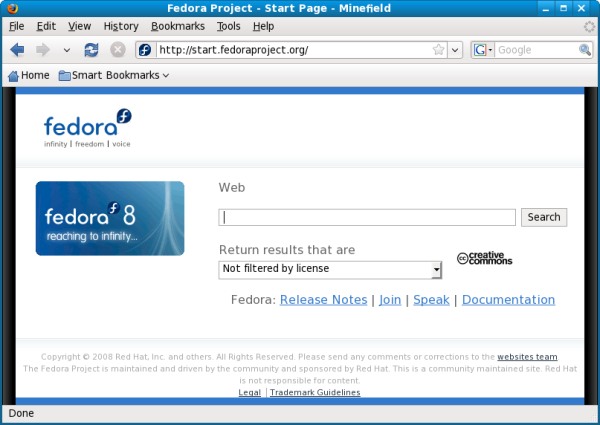
Task: Focus the Google toolbar search field
Action: (536, 50)
